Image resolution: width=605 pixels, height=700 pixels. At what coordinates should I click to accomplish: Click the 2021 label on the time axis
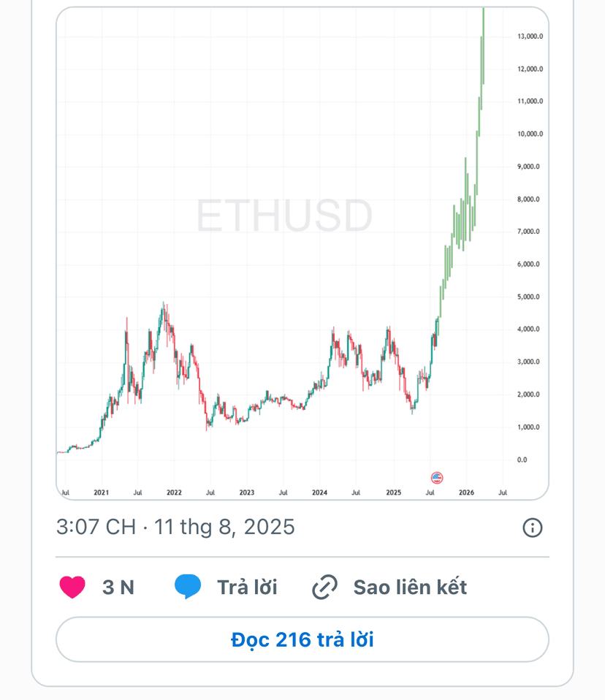point(102,492)
